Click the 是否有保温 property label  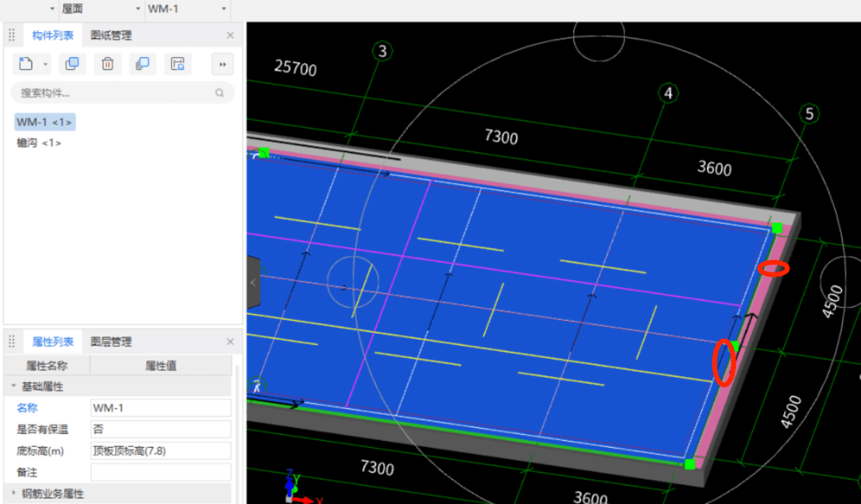click(x=43, y=430)
